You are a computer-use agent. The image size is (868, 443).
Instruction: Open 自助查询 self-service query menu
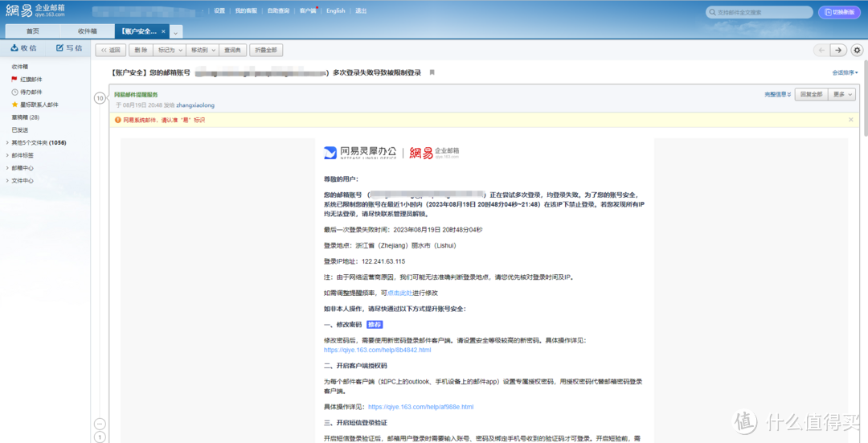(278, 10)
